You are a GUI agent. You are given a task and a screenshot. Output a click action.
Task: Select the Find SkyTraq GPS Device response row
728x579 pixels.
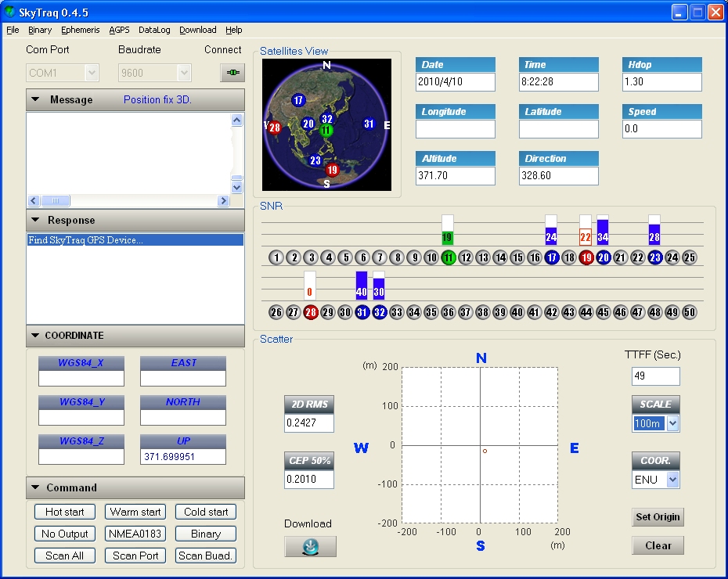coord(135,240)
